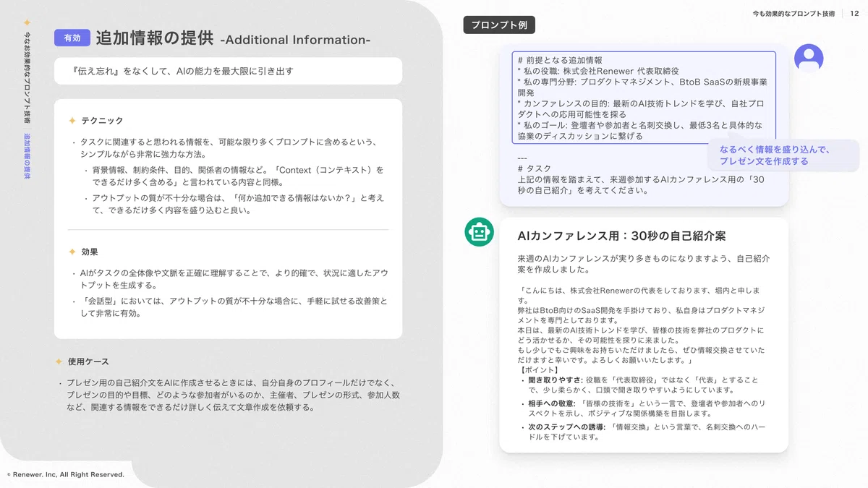
Task: Click the 有効 purple badge
Action: (72, 38)
